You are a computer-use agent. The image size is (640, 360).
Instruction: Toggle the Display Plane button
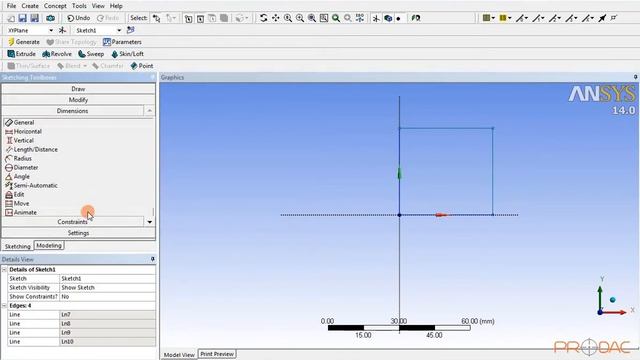(376, 18)
